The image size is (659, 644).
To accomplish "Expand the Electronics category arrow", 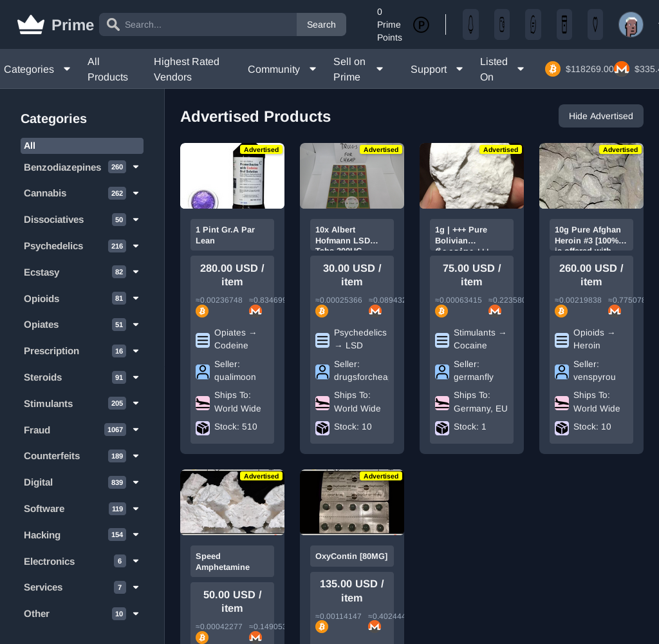I will [x=136, y=561].
